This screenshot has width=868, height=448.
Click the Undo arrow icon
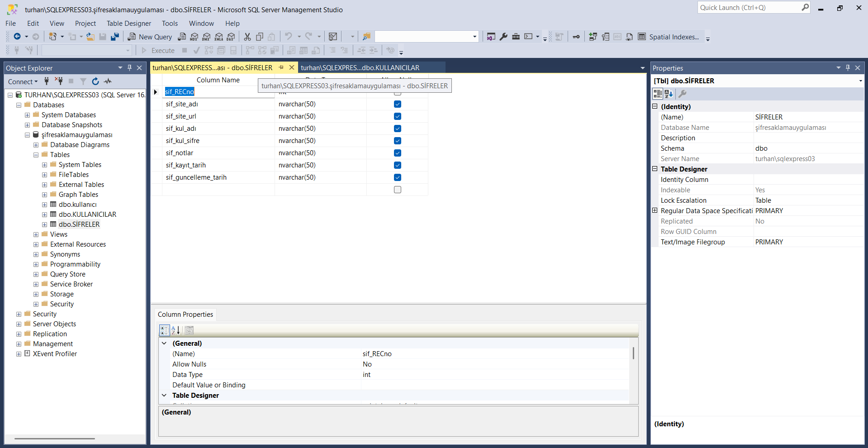coord(288,37)
